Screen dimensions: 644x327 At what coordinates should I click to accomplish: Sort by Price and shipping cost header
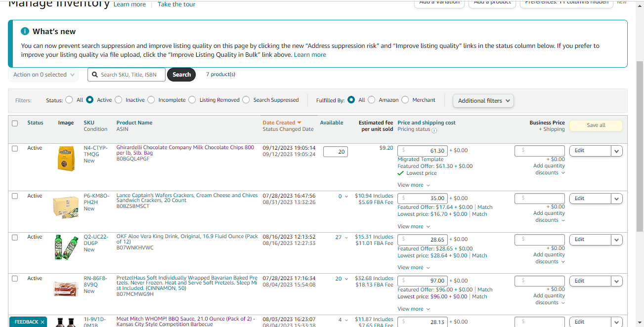[427, 123]
